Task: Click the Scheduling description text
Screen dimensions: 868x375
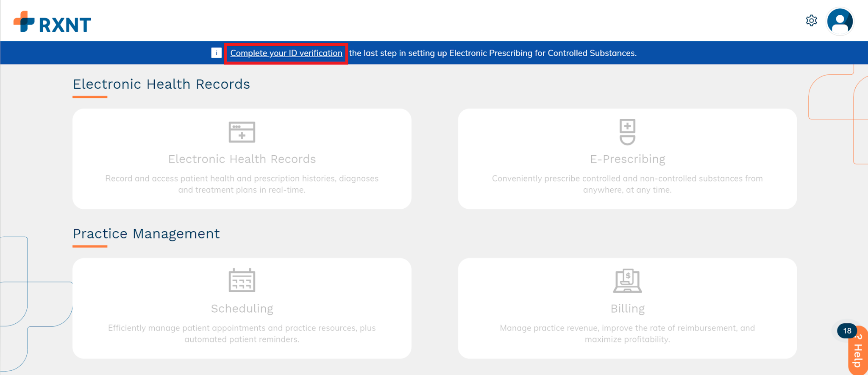Action: (x=242, y=333)
